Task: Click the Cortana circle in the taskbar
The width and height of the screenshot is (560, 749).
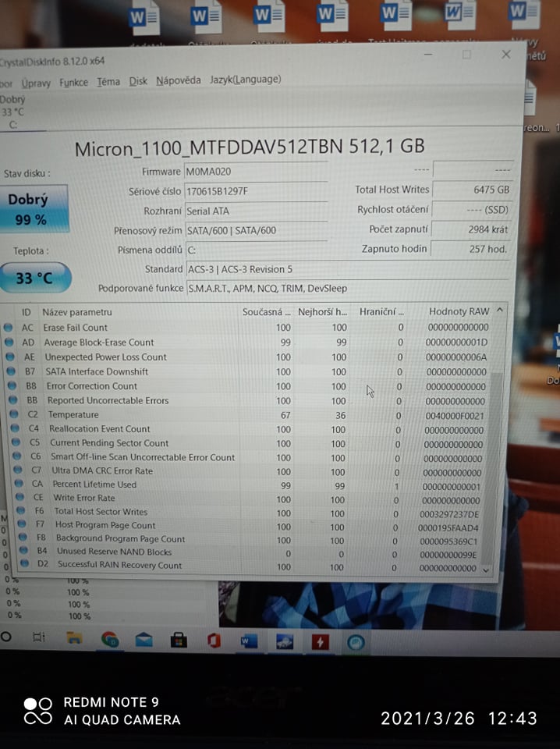Action: point(5,637)
